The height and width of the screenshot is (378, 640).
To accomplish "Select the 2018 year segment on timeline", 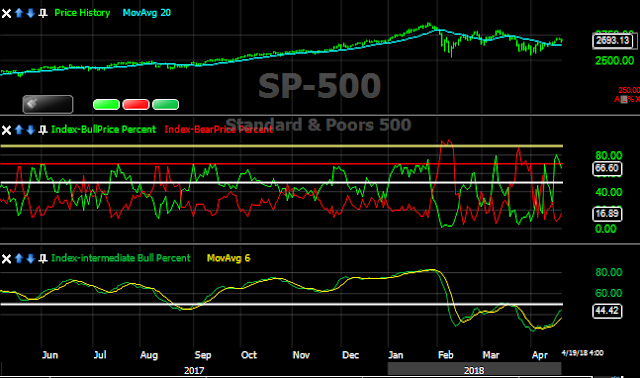I will [x=474, y=370].
